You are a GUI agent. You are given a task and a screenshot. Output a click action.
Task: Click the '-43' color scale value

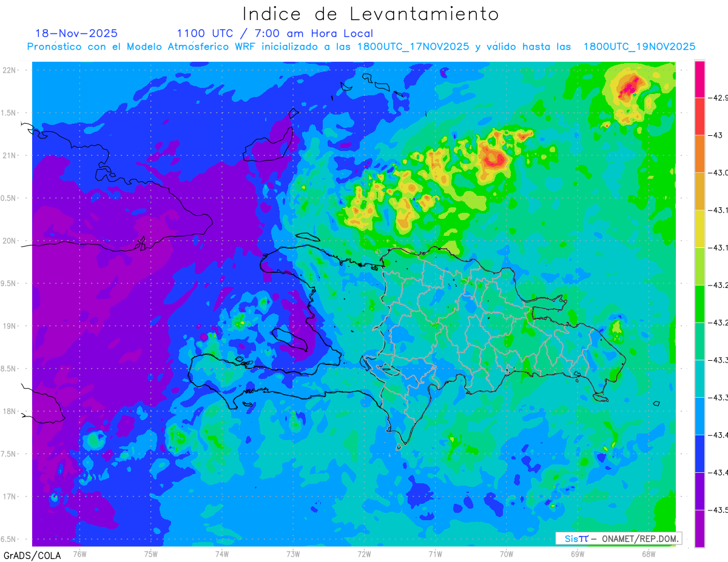[716, 135]
